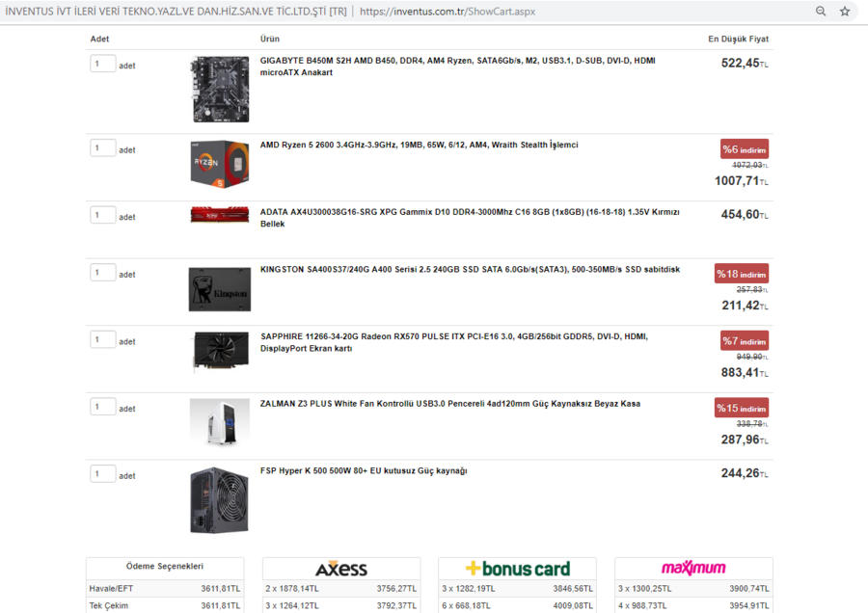Edit quantity field for FSP Hyper K 500

coord(103,473)
